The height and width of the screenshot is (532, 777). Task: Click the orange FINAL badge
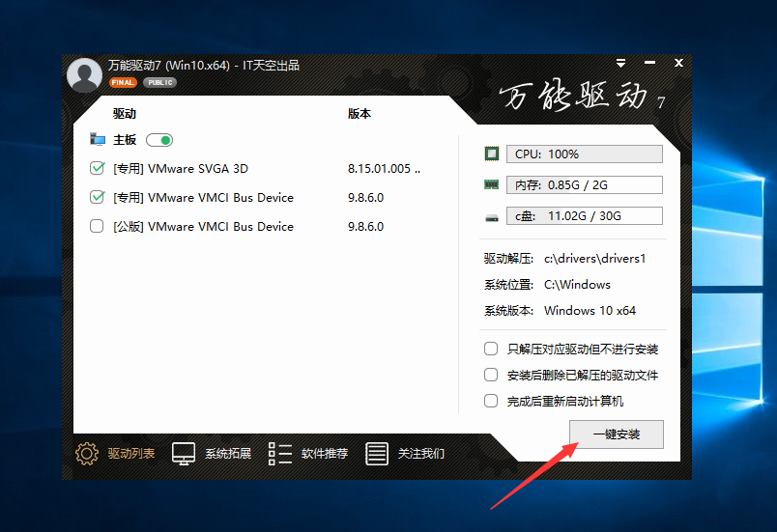[123, 83]
